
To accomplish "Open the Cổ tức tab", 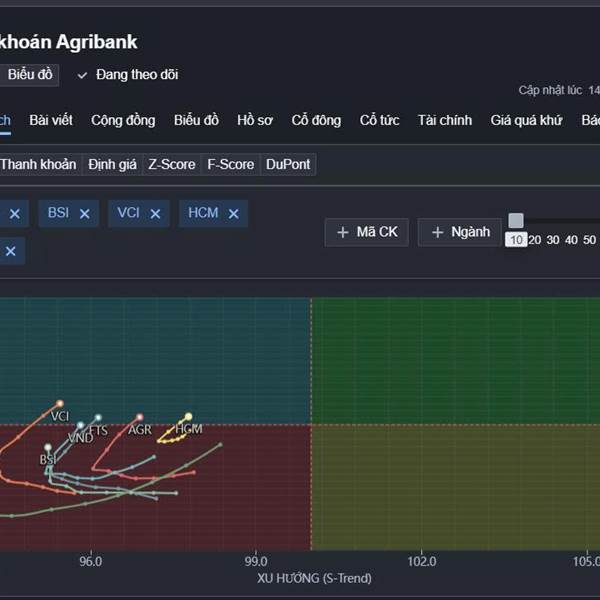I will coord(379,121).
